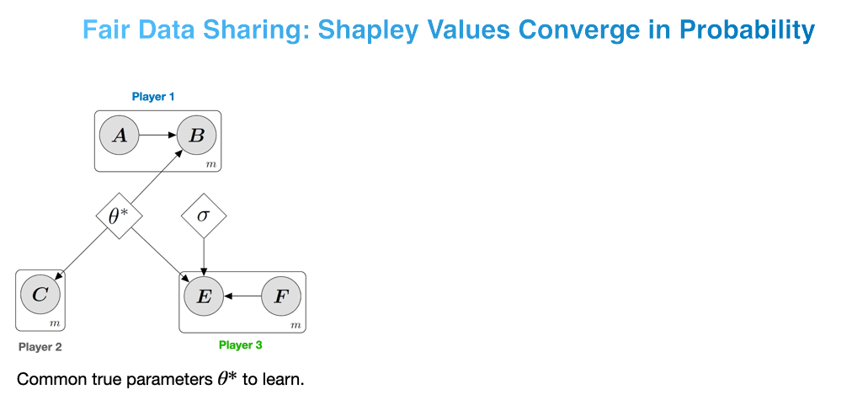
Task: Click the sigma diamond node
Action: coord(204,216)
